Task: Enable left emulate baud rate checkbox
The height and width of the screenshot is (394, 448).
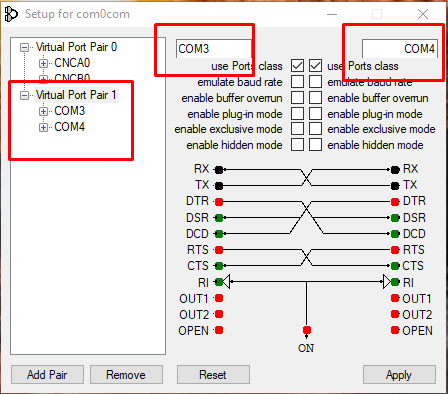Action: [297, 82]
